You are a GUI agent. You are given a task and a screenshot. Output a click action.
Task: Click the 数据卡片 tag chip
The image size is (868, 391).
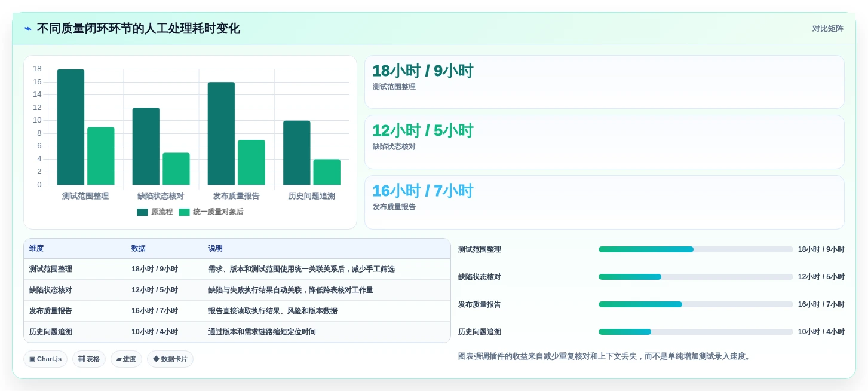170,359
